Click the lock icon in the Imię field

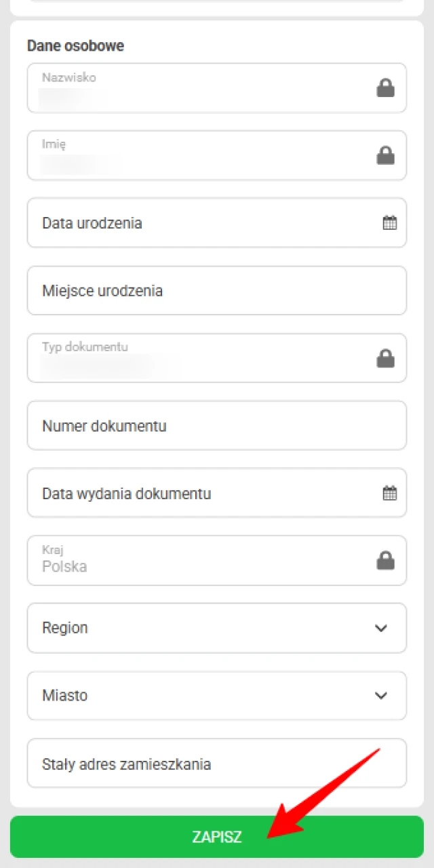coord(385,155)
